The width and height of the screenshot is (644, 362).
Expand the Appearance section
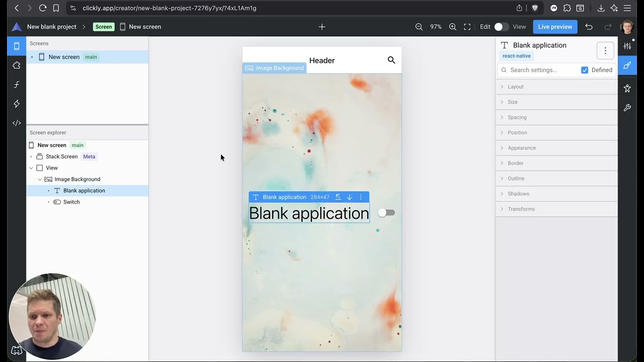(556, 148)
